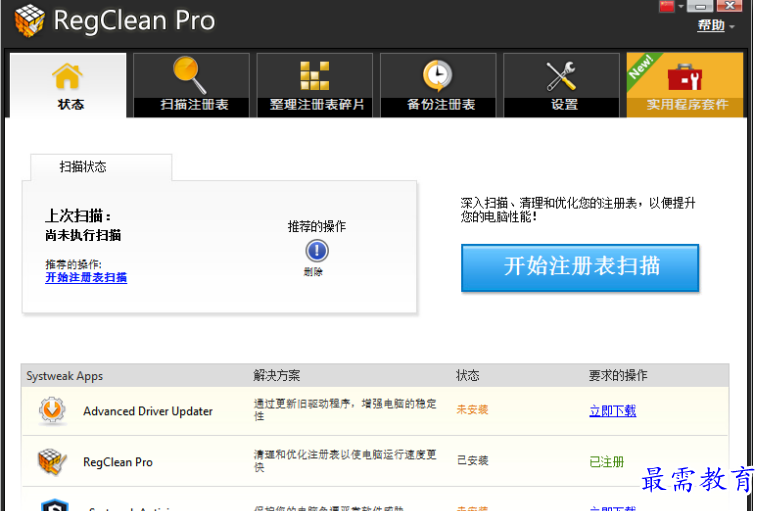Click the big 开始注册表扫描 button
This screenshot has width=763, height=511.
pos(580,268)
